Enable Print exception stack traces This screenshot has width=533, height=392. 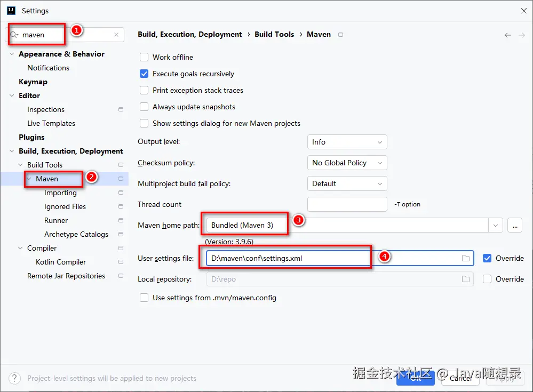coord(144,90)
